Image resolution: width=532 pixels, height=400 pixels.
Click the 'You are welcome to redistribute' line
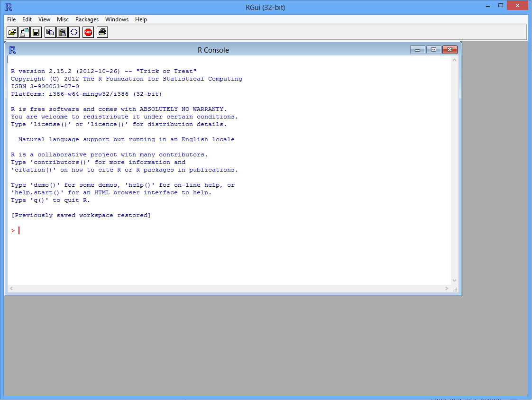125,117
